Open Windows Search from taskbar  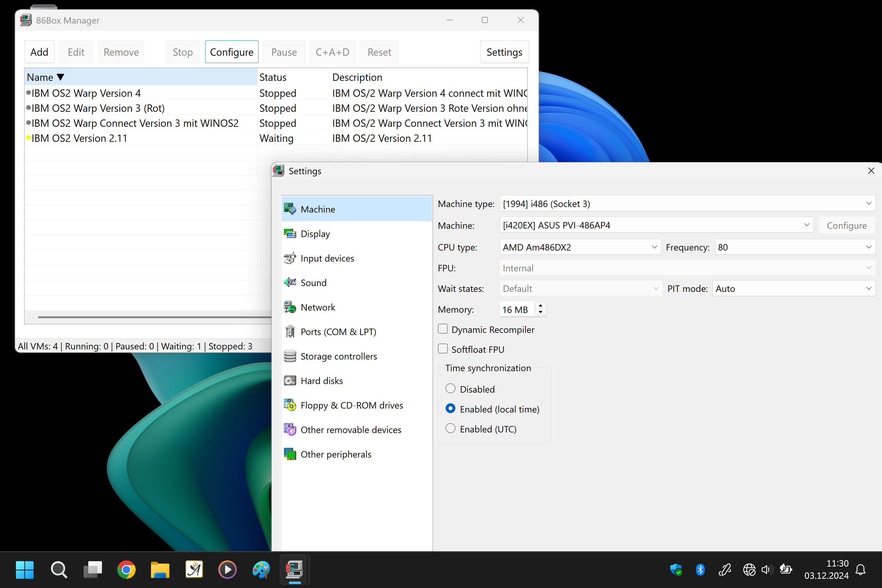[x=59, y=570]
